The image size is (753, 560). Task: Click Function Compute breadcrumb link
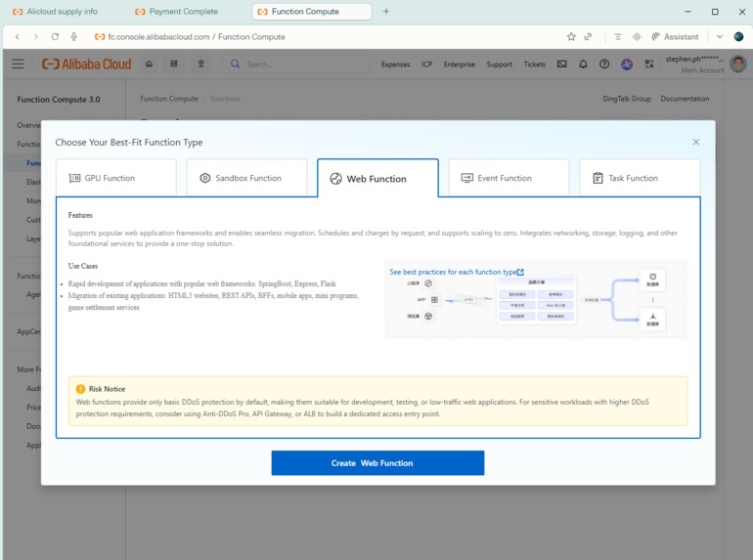coord(169,99)
